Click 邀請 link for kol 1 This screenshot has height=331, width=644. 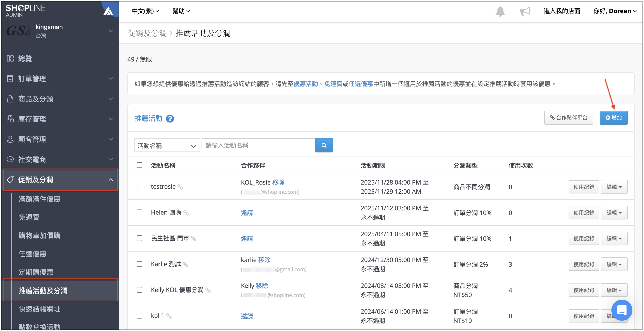click(x=247, y=316)
